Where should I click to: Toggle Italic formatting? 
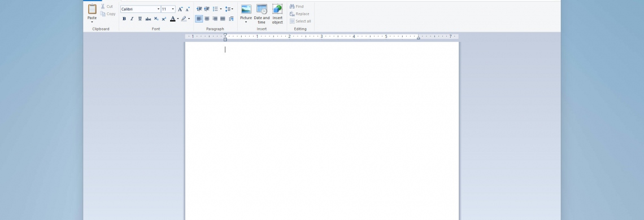[132, 19]
